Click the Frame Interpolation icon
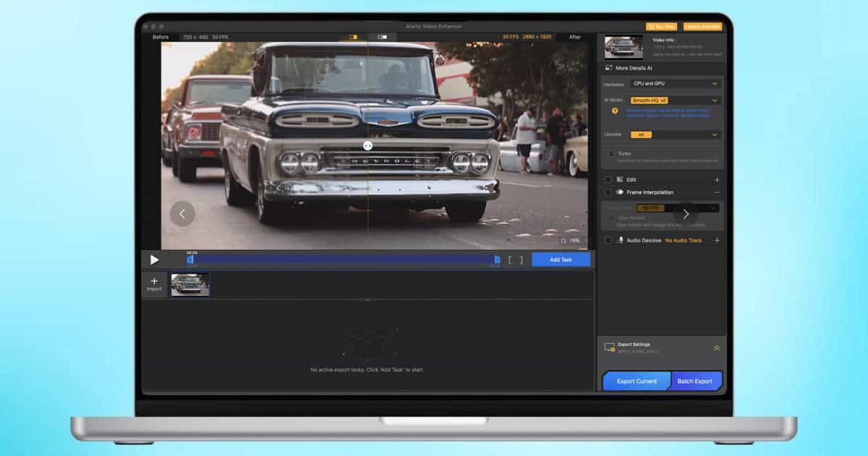868x456 pixels. pyautogui.click(x=620, y=193)
